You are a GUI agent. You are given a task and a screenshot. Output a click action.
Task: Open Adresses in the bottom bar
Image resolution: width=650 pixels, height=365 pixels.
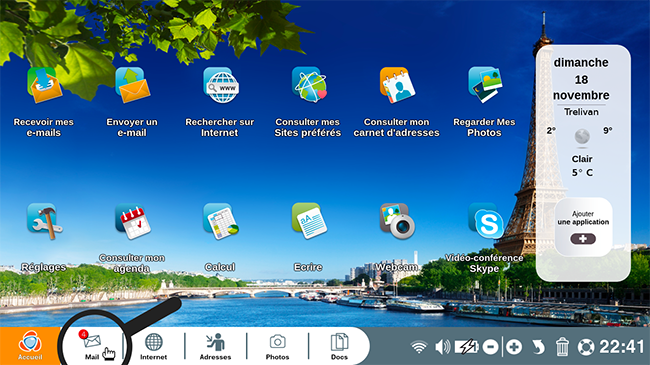tap(215, 346)
